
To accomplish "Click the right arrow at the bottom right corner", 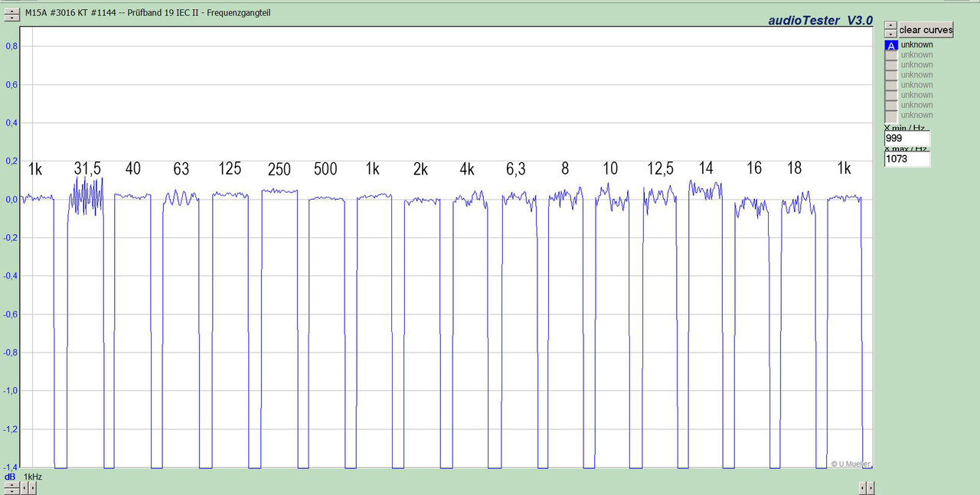I will point(871,488).
